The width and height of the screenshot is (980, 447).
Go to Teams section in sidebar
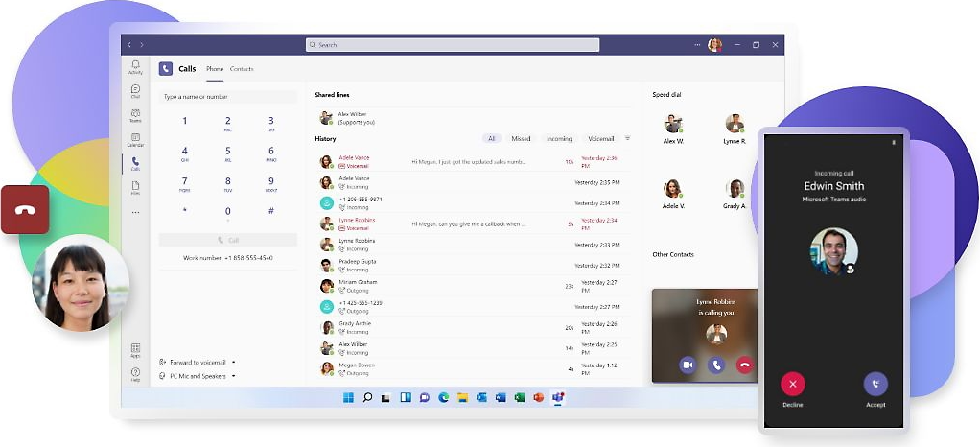(135, 116)
